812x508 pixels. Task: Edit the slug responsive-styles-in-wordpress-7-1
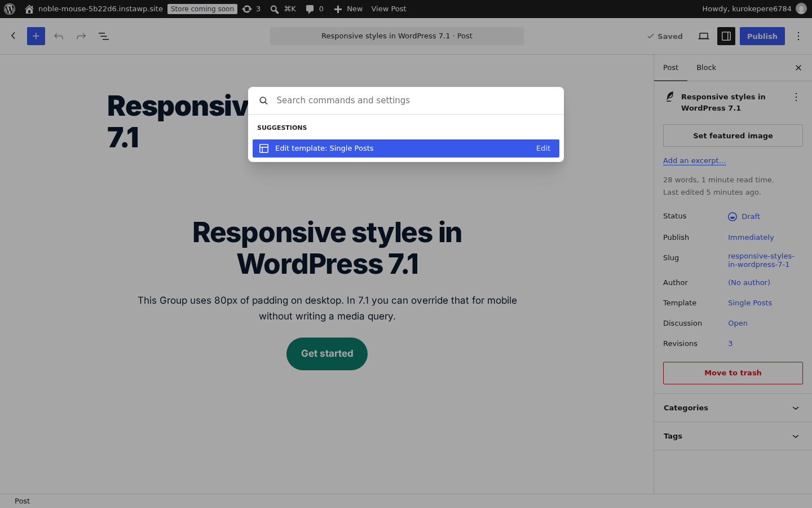click(761, 260)
